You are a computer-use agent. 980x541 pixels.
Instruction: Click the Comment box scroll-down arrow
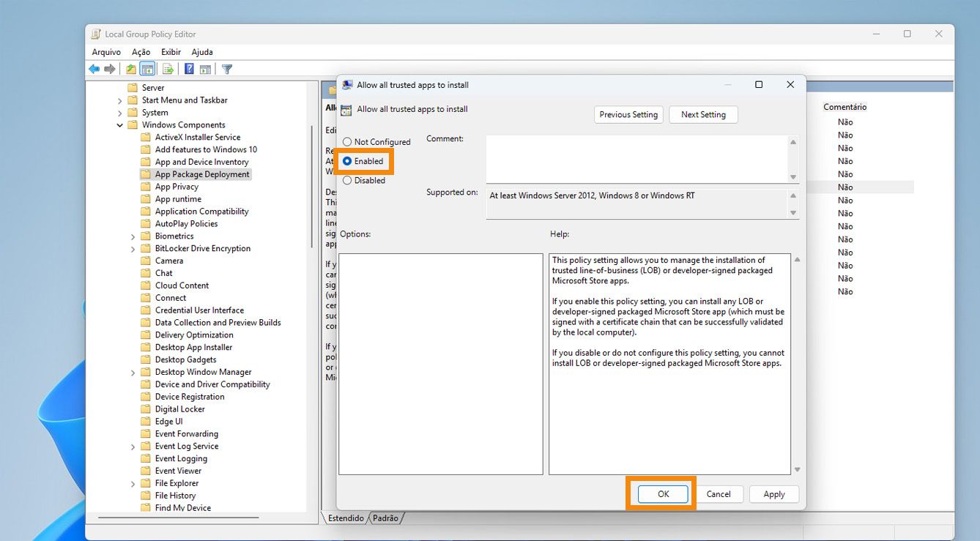click(793, 177)
